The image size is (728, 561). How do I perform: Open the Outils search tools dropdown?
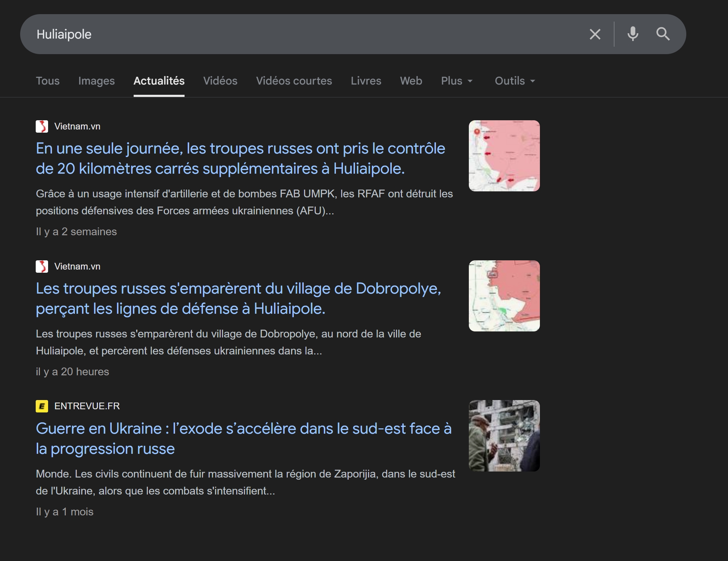pyautogui.click(x=514, y=81)
